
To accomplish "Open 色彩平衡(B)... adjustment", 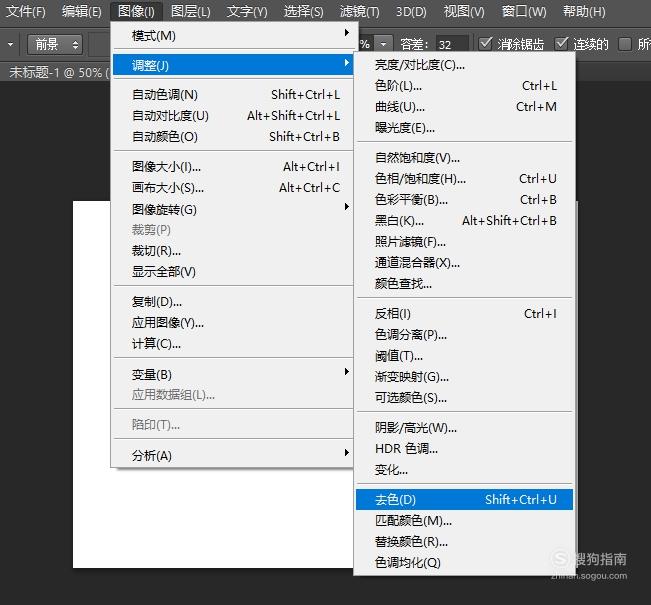I will (x=464, y=200).
